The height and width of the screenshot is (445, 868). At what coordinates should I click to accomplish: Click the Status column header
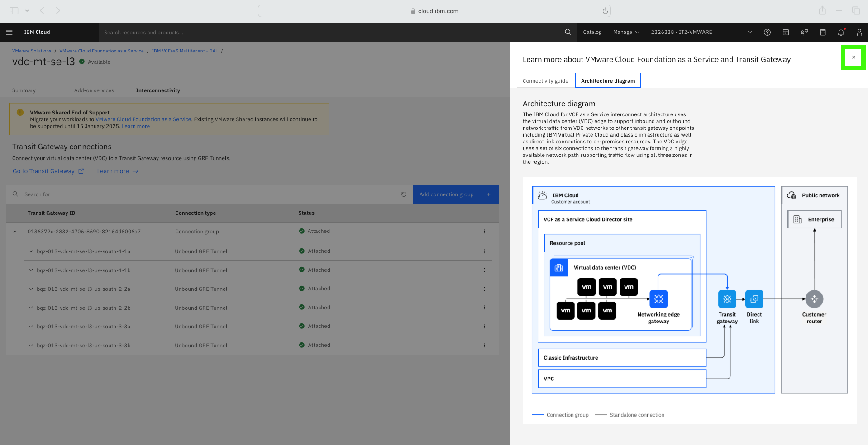tap(306, 213)
